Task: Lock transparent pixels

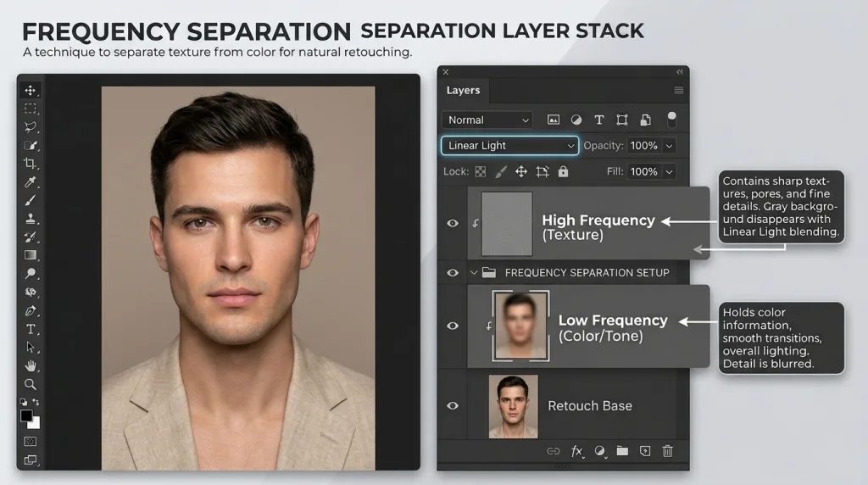Action: (x=481, y=171)
